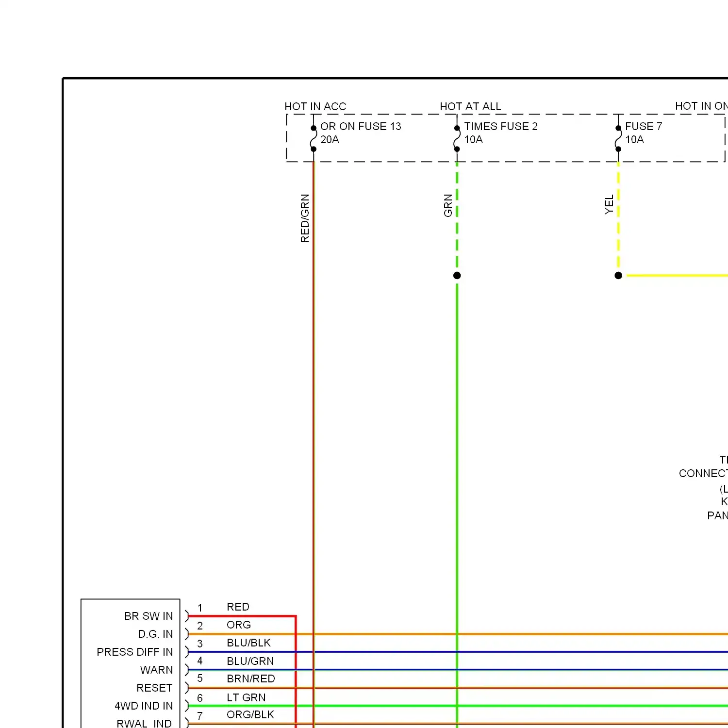Select the '4WD IND IN' pin label
Screen dimensions: 728x728
[144, 706]
